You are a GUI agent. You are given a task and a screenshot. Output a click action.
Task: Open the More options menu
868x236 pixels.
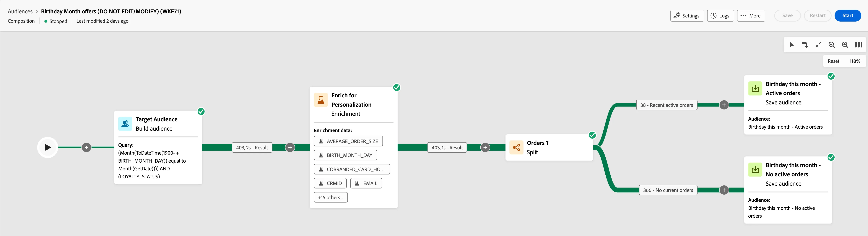(751, 15)
